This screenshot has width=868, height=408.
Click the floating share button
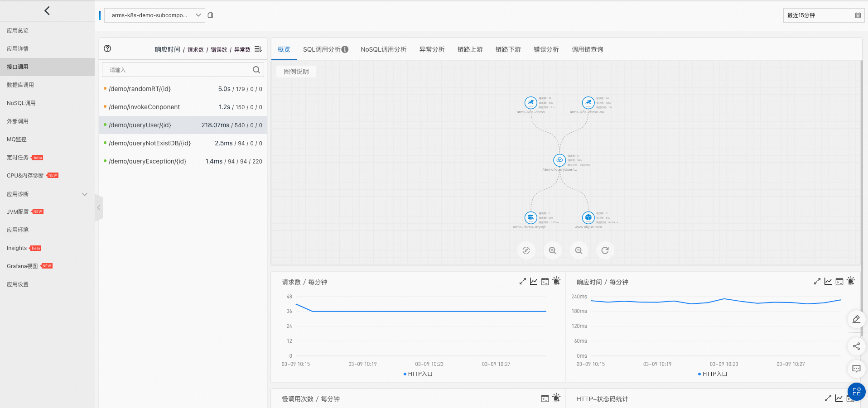click(856, 346)
